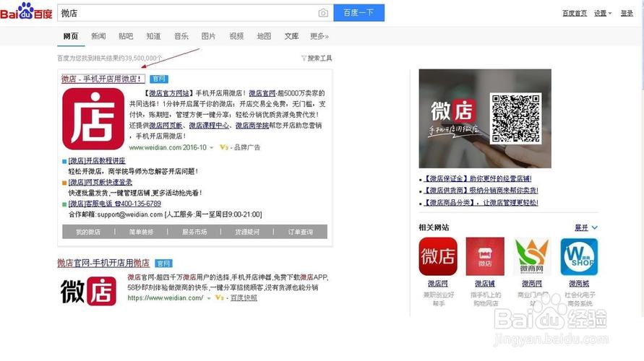Open the 微商网 related site icon
Image resolution: width=644 pixels, height=361 pixels.
pos(532,256)
